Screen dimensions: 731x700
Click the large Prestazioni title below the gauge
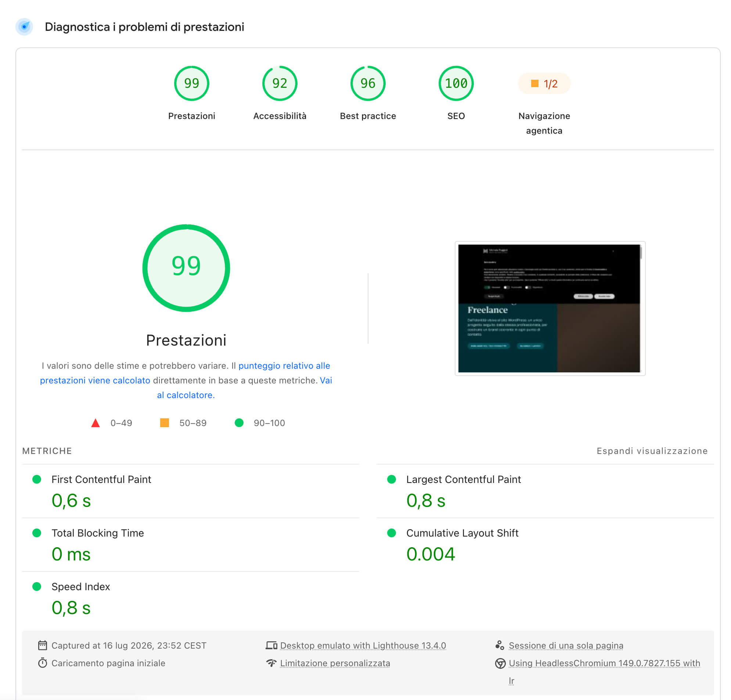[186, 340]
